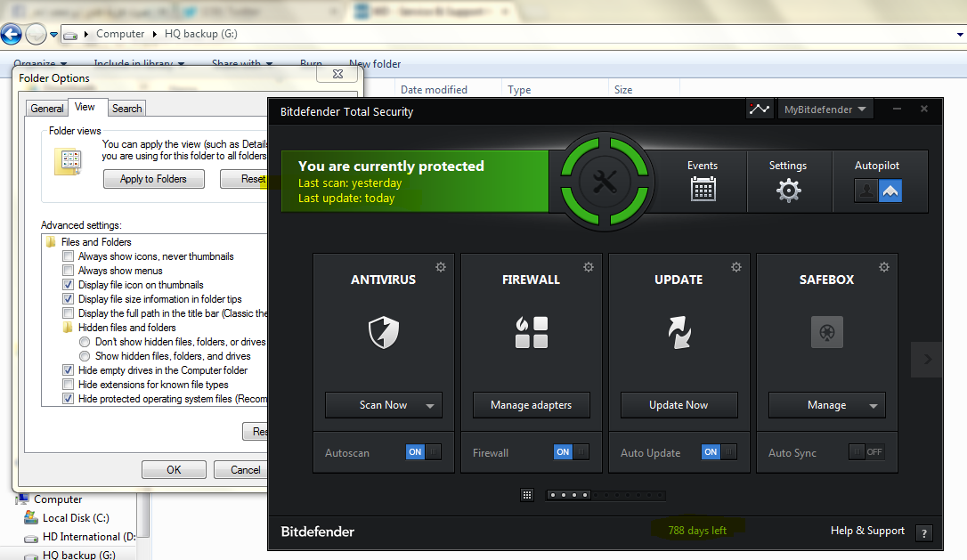Viewport: 967px width, 560px height.
Task: Expand the address bar history dropdown arrow
Action: [960, 35]
